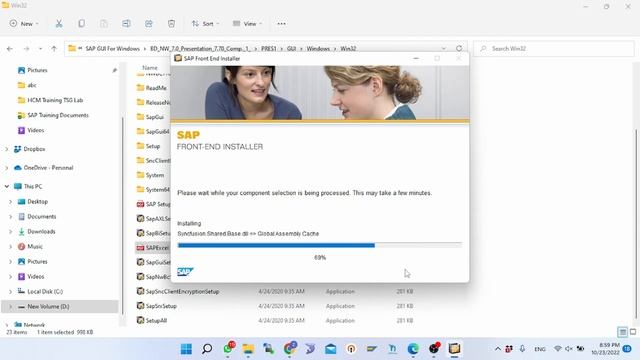The width and height of the screenshot is (640, 360).
Task: Click the volume icon in system tray
Action: [569, 349]
